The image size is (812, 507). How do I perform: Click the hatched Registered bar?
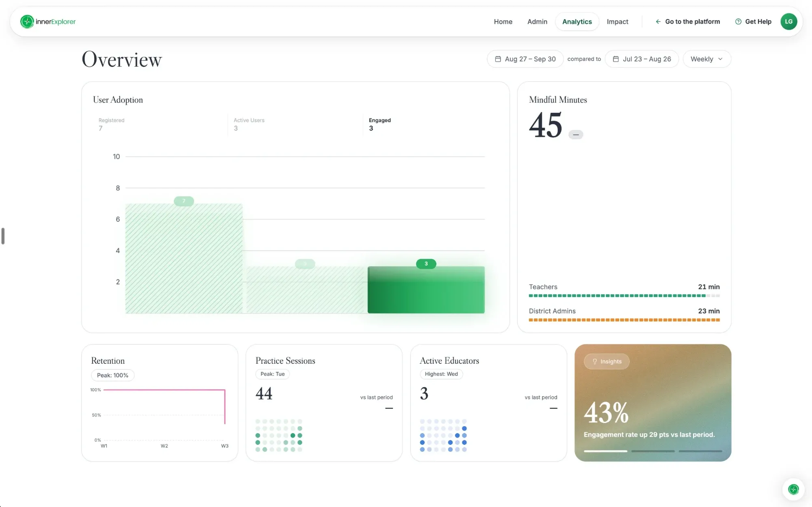(x=184, y=259)
